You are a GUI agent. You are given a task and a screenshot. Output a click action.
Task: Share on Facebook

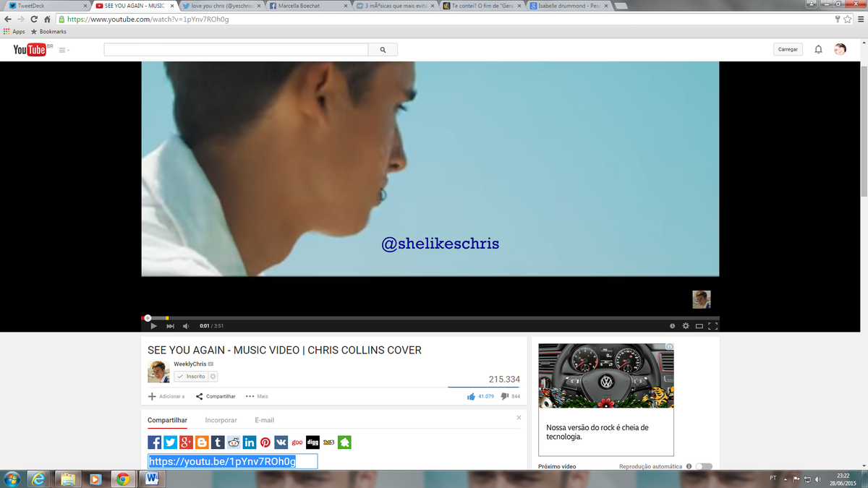(155, 442)
